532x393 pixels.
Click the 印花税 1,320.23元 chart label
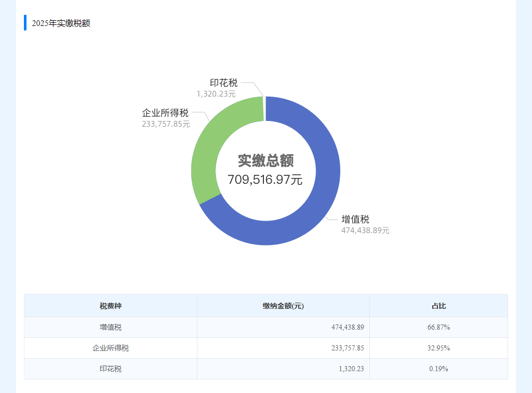pyautogui.click(x=215, y=89)
